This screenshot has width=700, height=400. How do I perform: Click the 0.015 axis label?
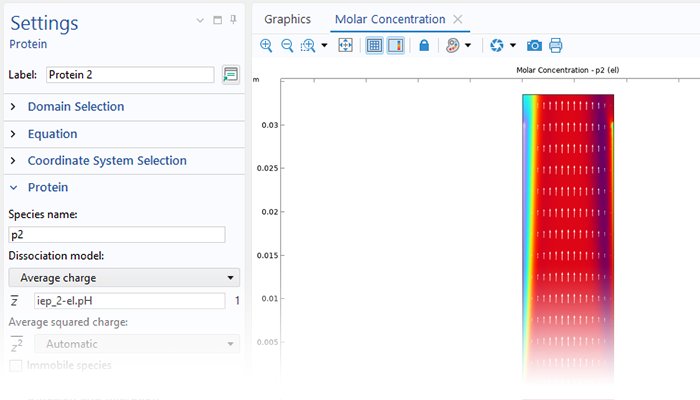click(267, 255)
